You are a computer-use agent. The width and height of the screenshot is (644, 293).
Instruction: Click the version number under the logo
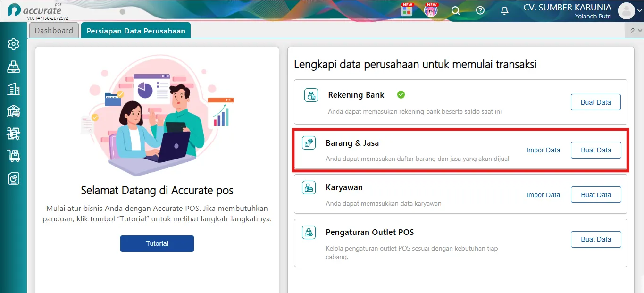point(48,18)
